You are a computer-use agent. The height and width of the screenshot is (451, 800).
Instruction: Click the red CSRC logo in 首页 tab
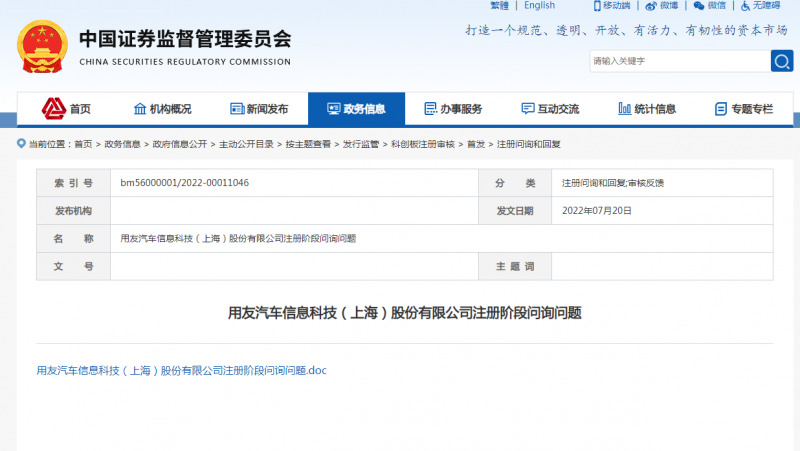coord(54,108)
